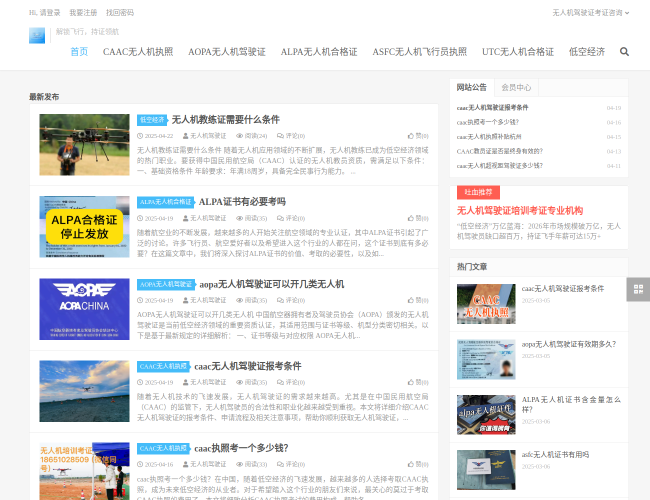Like the aopa无人机驾驶证可以开几类无人机 post

418,300
